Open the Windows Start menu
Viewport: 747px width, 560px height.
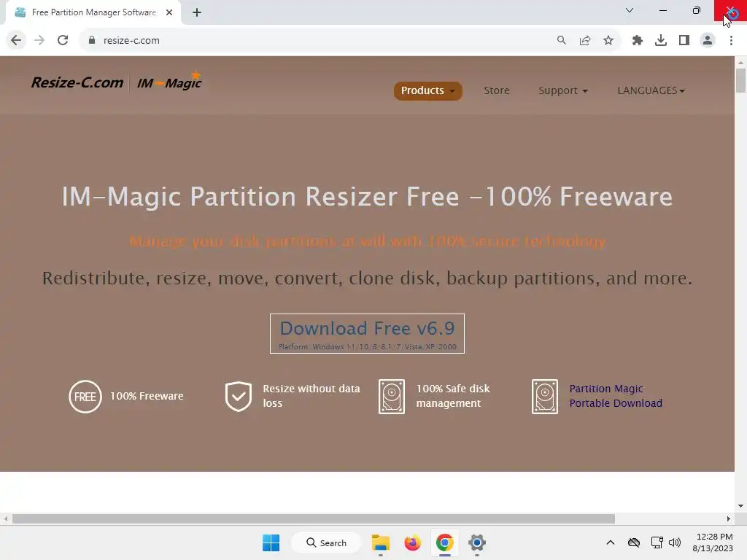[271, 542]
